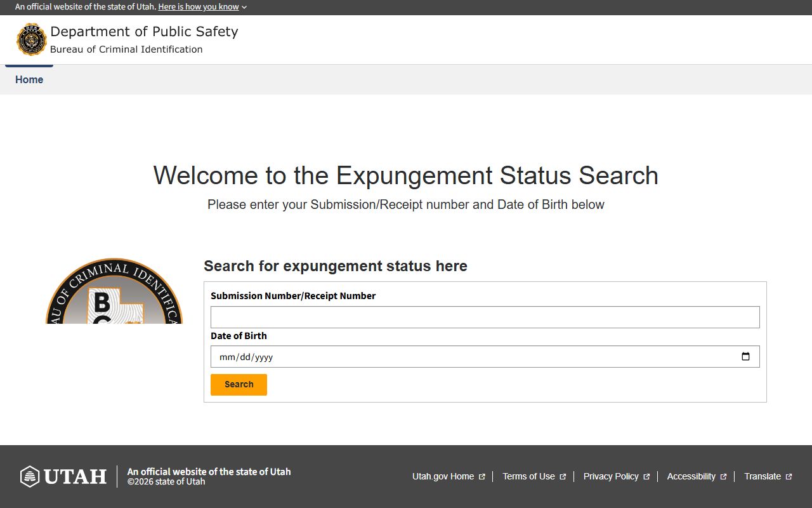The image size is (812, 508).
Task: Click the 'Search for expungement status here' heading
Action: click(x=336, y=266)
